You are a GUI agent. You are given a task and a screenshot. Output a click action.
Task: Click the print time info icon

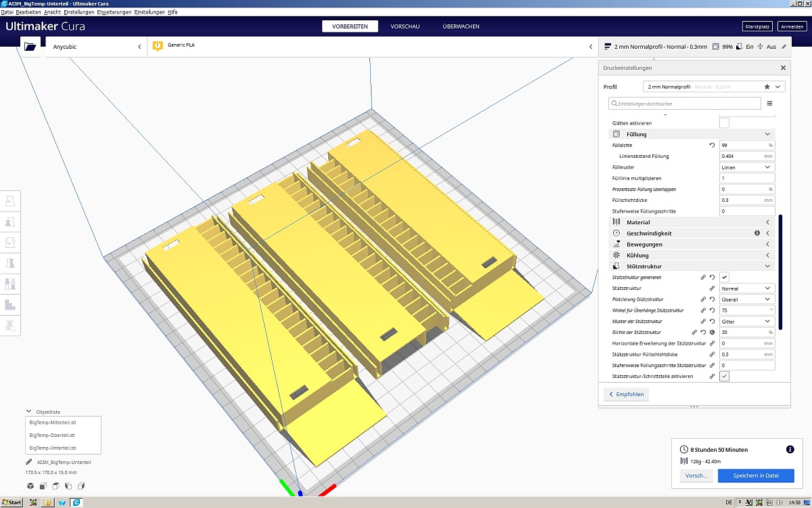pyautogui.click(x=790, y=449)
